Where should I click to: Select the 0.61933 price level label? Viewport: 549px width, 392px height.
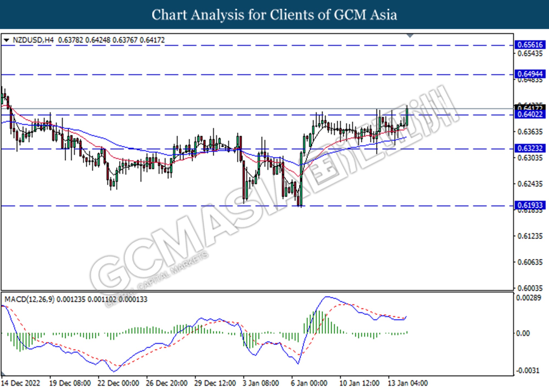(530, 205)
